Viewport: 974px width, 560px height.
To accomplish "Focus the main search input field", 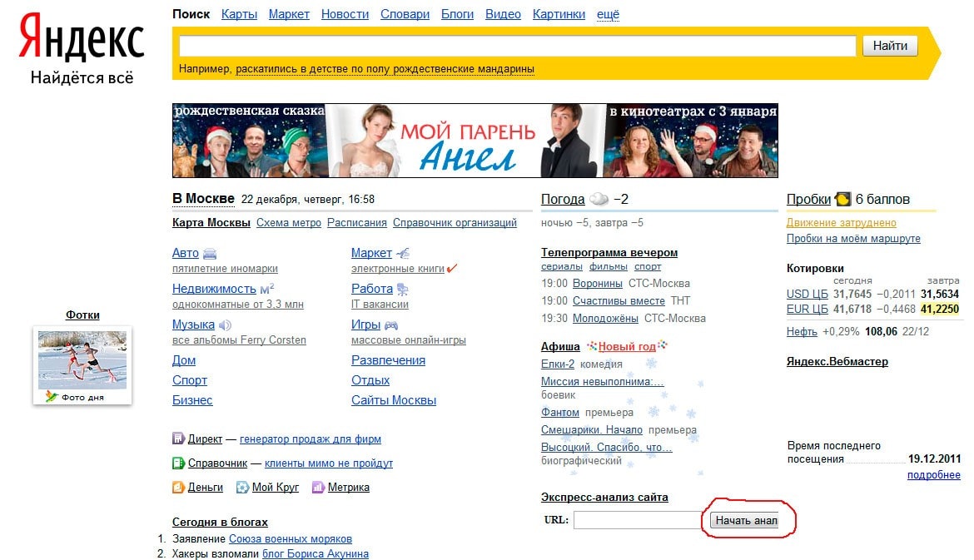I will click(518, 46).
